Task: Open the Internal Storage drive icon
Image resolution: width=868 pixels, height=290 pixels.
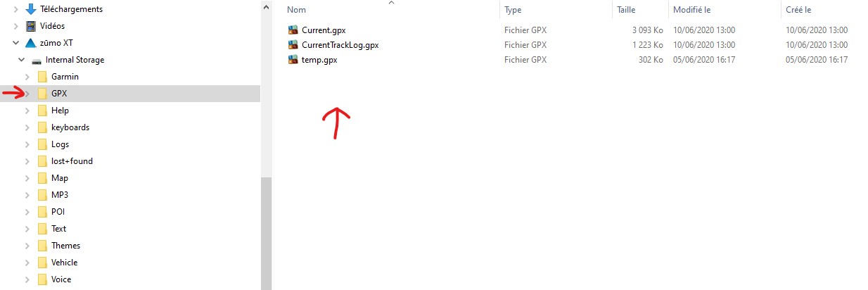Action: [x=37, y=60]
